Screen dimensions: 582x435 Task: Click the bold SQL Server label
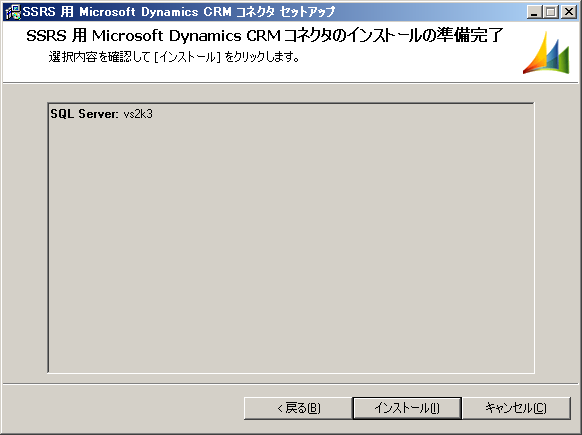click(84, 114)
